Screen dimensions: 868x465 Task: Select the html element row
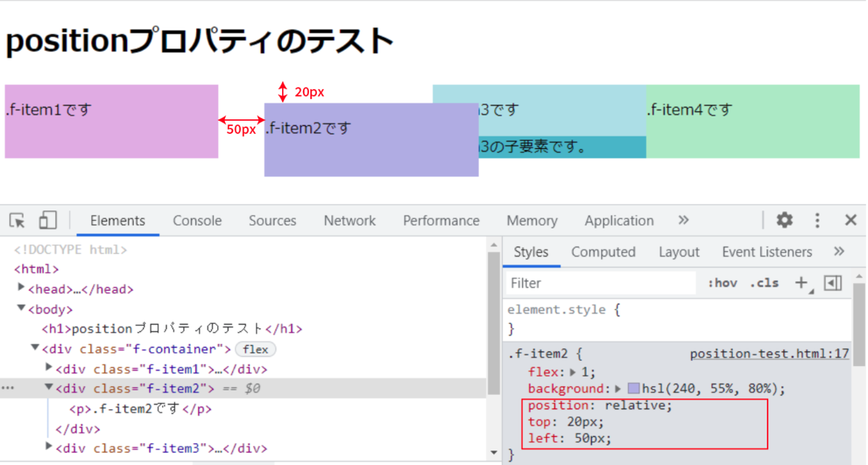(x=243, y=269)
